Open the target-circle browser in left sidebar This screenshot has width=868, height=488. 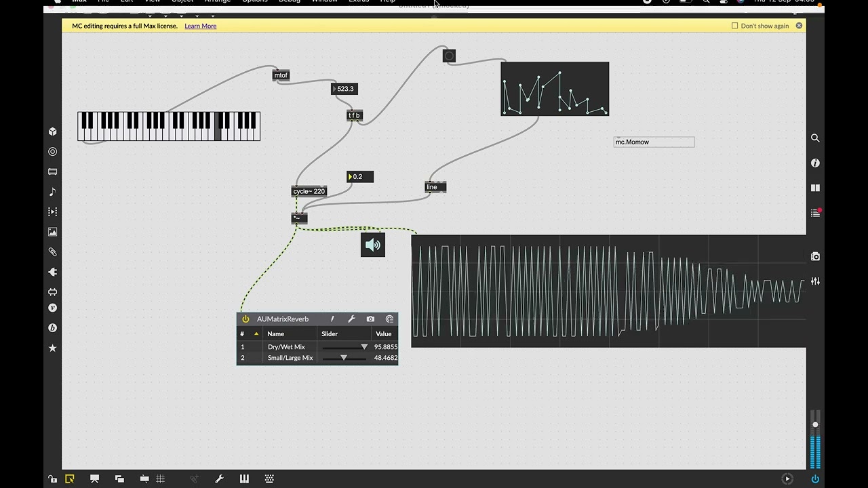(x=53, y=152)
